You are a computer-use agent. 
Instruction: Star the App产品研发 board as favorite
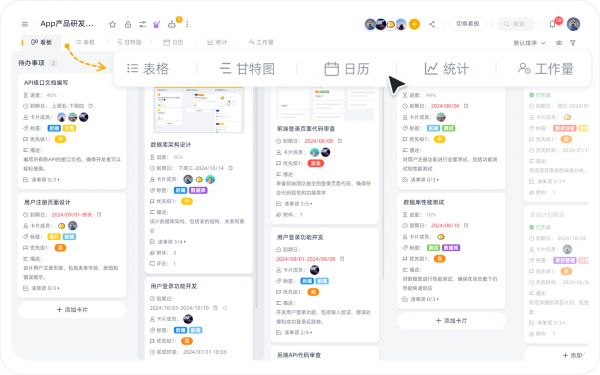pos(112,24)
